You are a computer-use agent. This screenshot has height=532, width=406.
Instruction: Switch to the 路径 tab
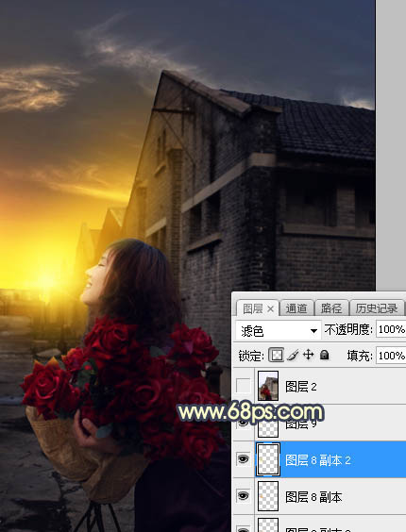(x=331, y=308)
